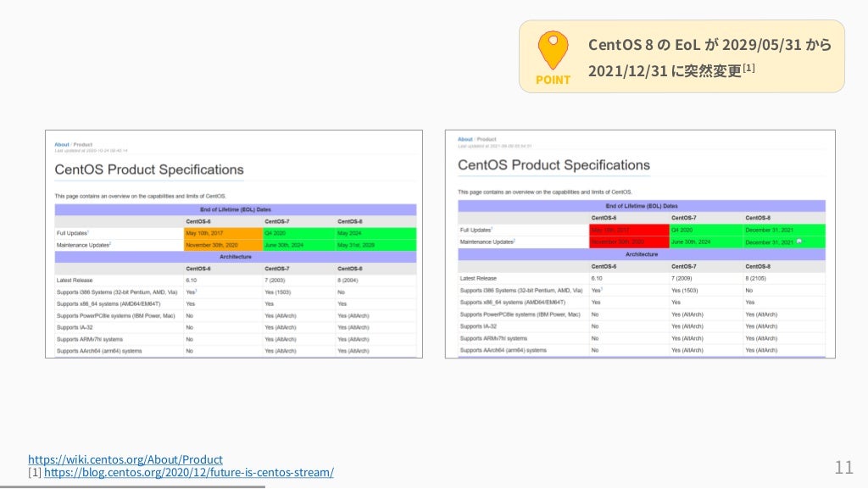Screen dimensions: 868x489
Task: Click 'End of Lifetime (EOL) Dates' in right screenshot
Action: pos(642,206)
